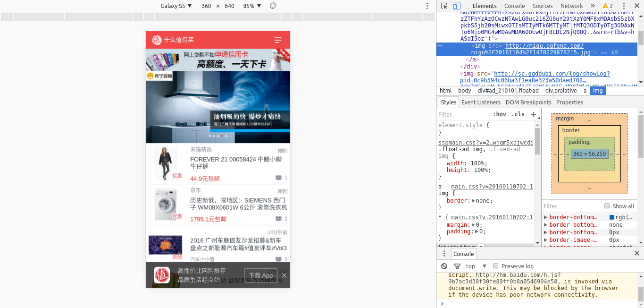Switch to the Sources tab
The height and width of the screenshot is (308, 644).
pos(543,6)
